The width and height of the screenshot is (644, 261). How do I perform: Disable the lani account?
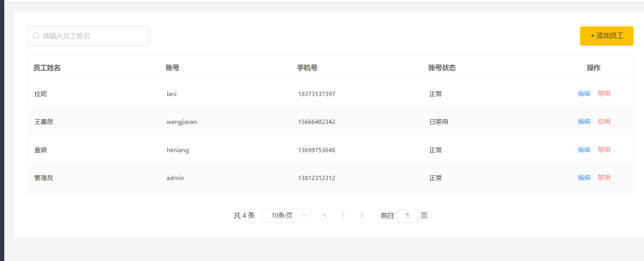[604, 94]
